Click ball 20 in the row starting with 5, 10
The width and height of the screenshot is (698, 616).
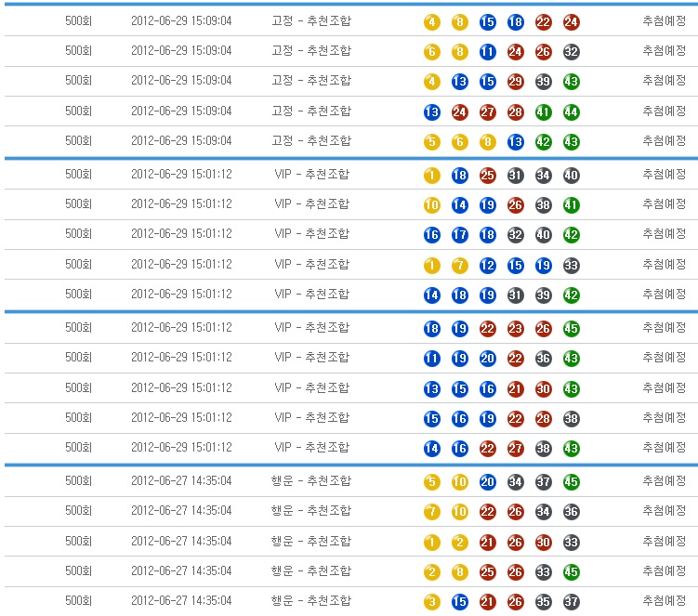click(x=487, y=482)
